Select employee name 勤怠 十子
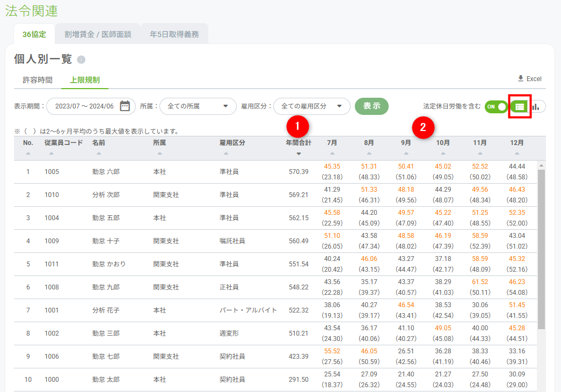561x392 pixels. click(x=106, y=241)
